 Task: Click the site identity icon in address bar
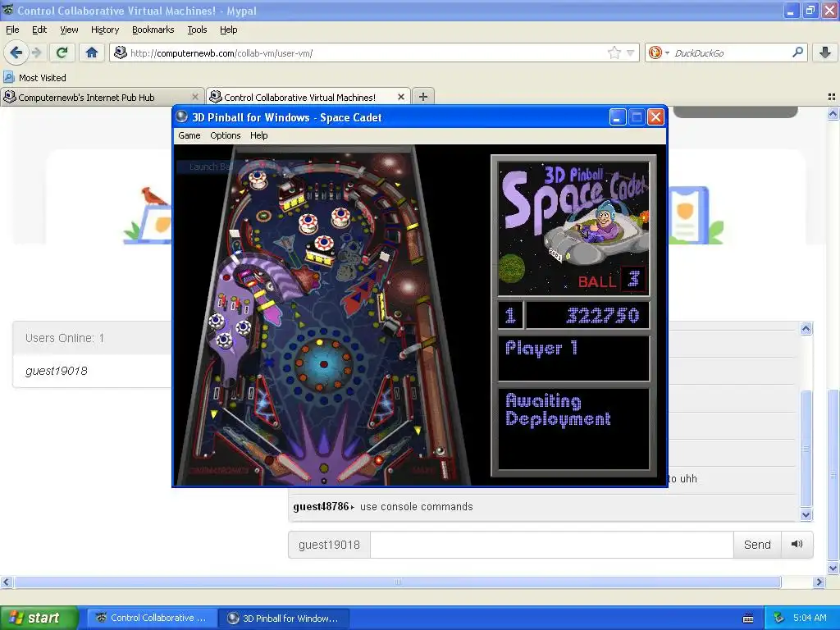pos(121,52)
